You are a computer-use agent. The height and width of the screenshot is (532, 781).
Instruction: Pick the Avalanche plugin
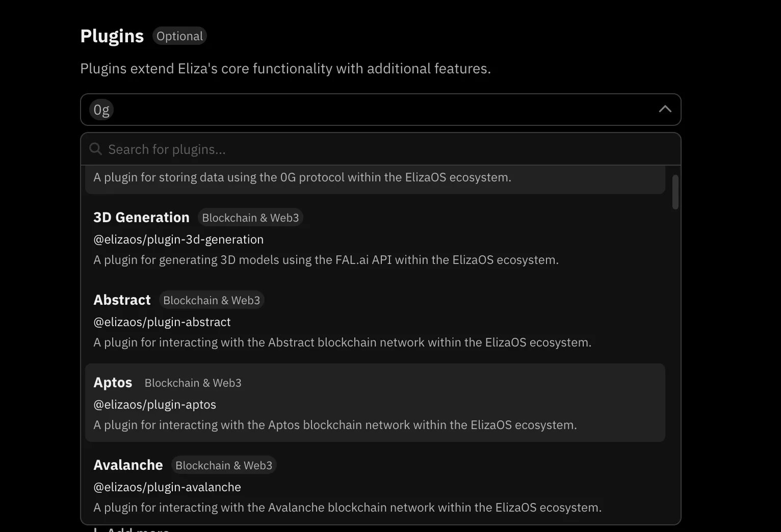click(128, 465)
